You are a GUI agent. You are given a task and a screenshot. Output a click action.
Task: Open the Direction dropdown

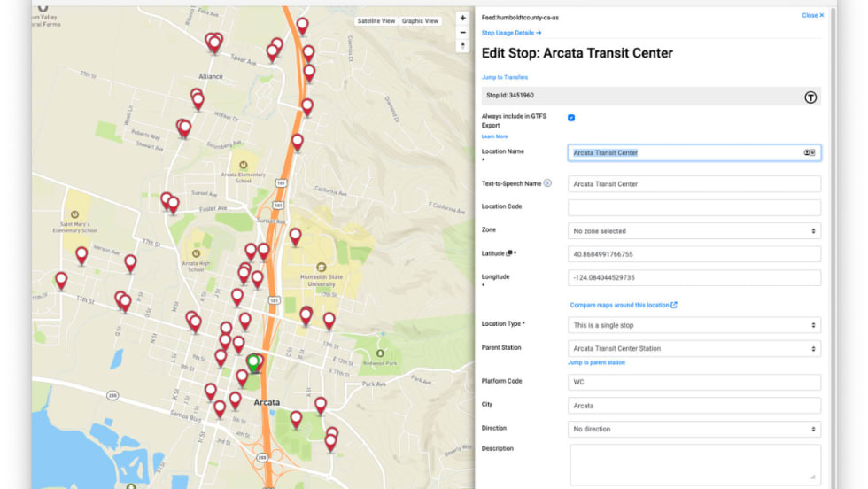click(x=694, y=429)
